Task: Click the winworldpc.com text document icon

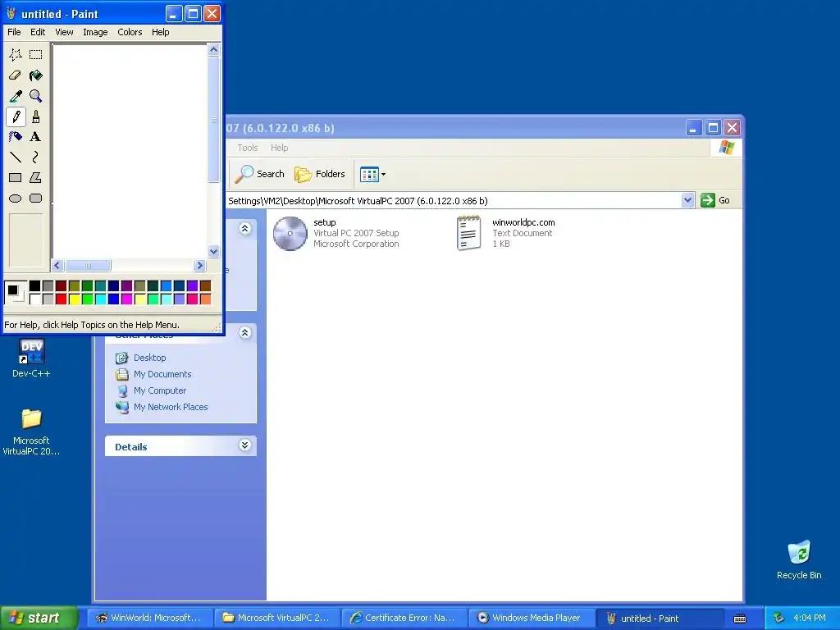Action: click(468, 233)
